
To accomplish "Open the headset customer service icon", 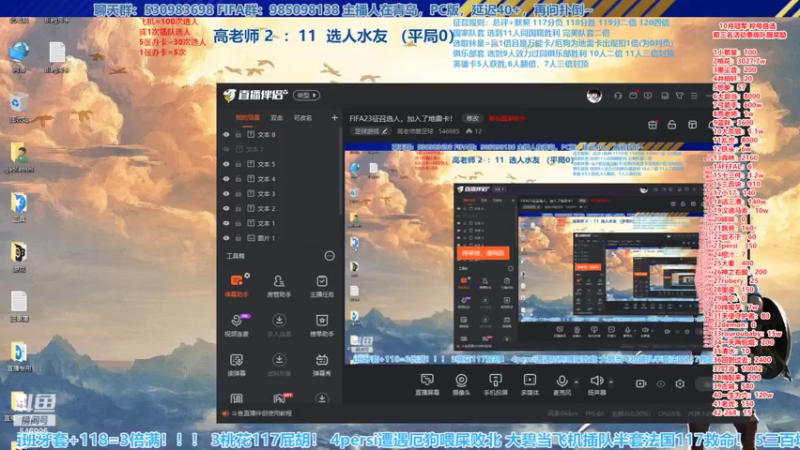I will point(617,95).
